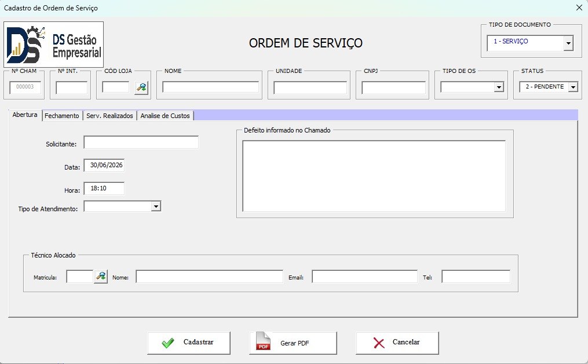Viewport: 588px width, 364px height.
Task: Click the ORDEM DE SERVIÇO heading text
Action: click(306, 43)
